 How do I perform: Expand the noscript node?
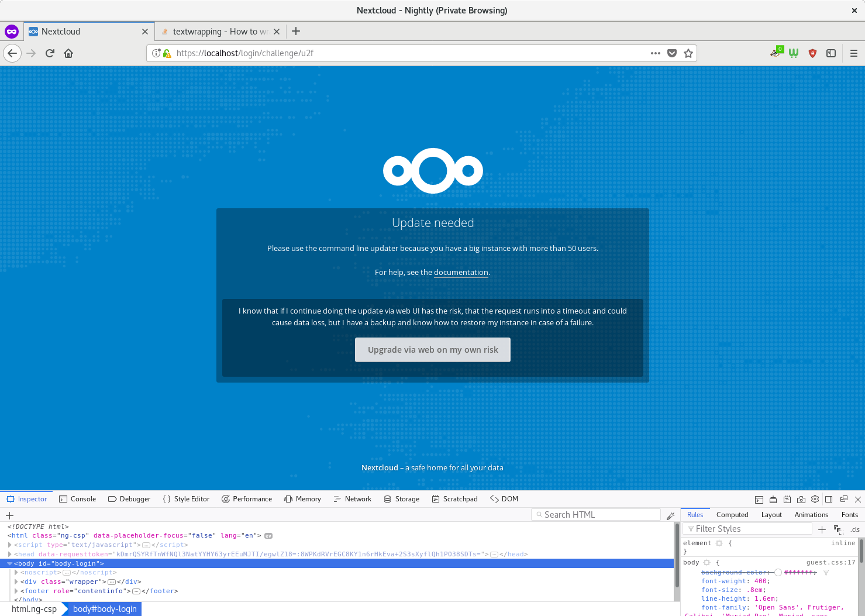pos(16,573)
